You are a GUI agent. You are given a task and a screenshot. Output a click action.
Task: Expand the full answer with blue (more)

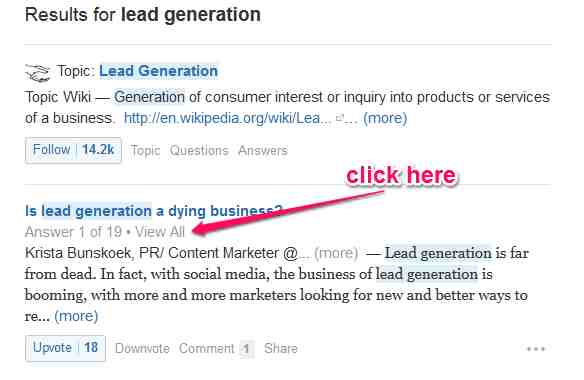coord(76,316)
